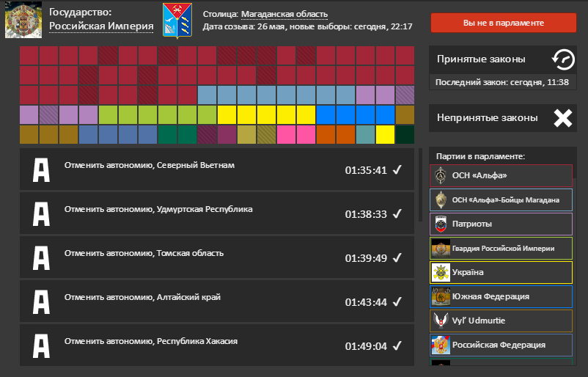Click checkmark beside Республика Хакасия law
This screenshot has height=377, width=588.
(x=397, y=345)
